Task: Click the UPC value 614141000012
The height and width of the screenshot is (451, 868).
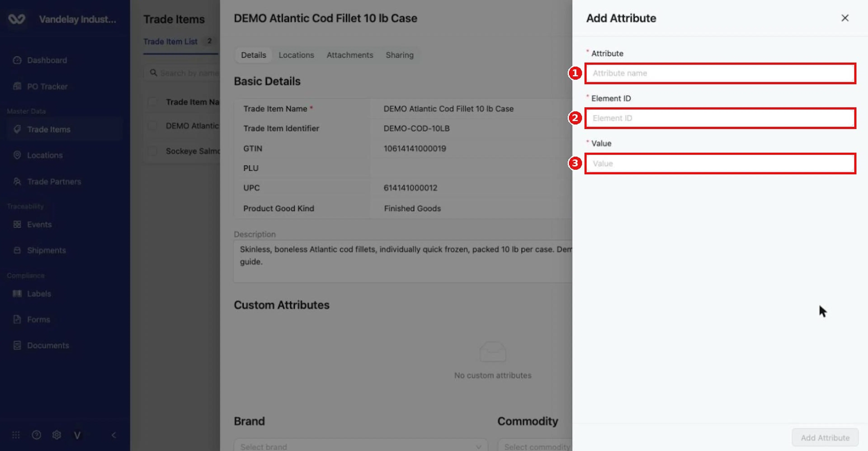Action: point(410,188)
